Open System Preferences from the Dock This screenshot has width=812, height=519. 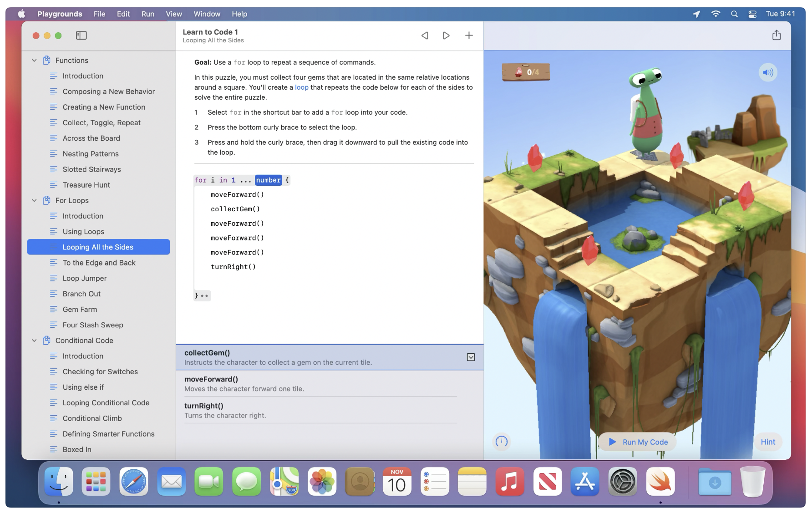point(623,482)
